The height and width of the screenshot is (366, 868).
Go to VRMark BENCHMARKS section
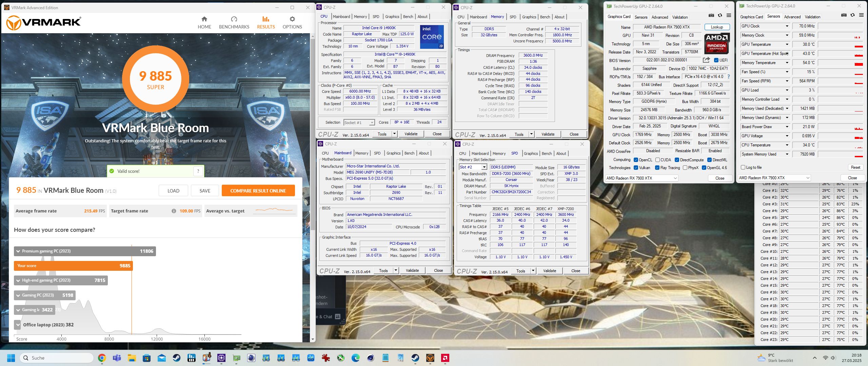(234, 23)
